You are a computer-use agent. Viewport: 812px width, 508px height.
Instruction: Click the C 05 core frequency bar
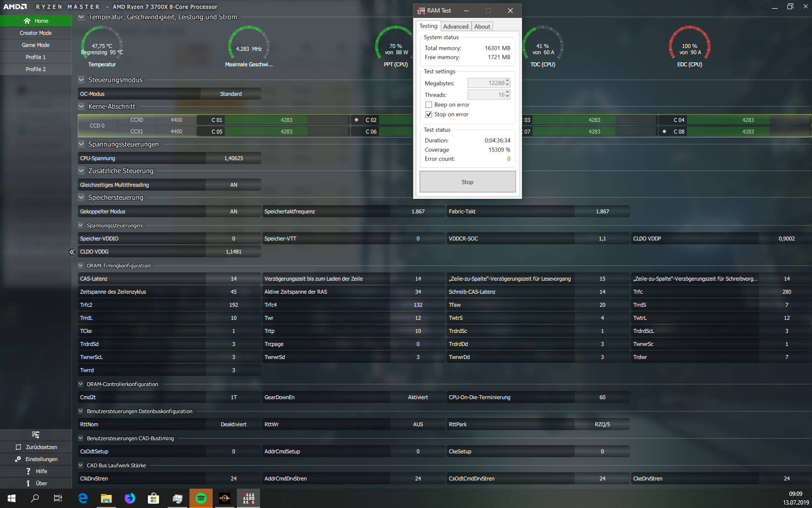coord(287,132)
